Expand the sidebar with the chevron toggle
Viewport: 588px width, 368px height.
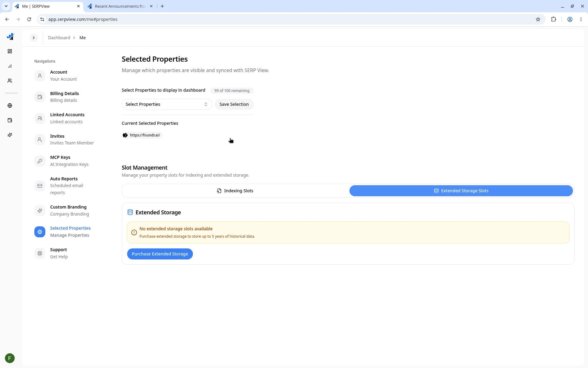pos(34,38)
